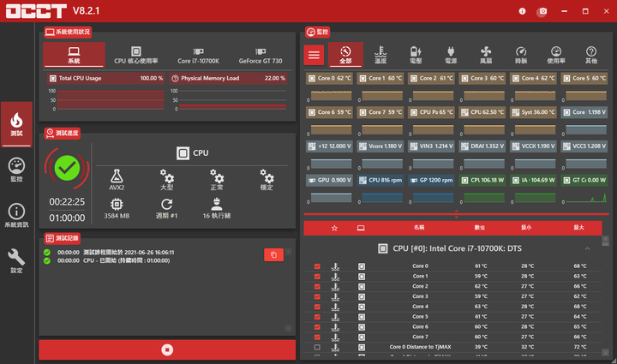Select the 使用率 usage filter

pos(556,55)
